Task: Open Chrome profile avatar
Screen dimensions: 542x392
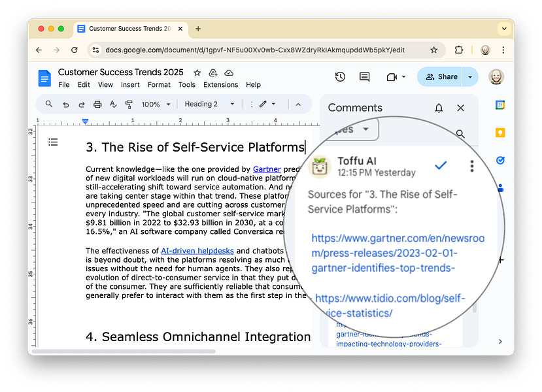Action: coord(485,50)
